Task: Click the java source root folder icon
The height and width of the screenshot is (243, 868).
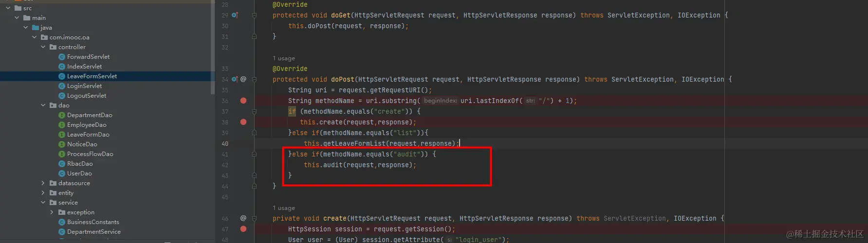Action: (x=36, y=28)
